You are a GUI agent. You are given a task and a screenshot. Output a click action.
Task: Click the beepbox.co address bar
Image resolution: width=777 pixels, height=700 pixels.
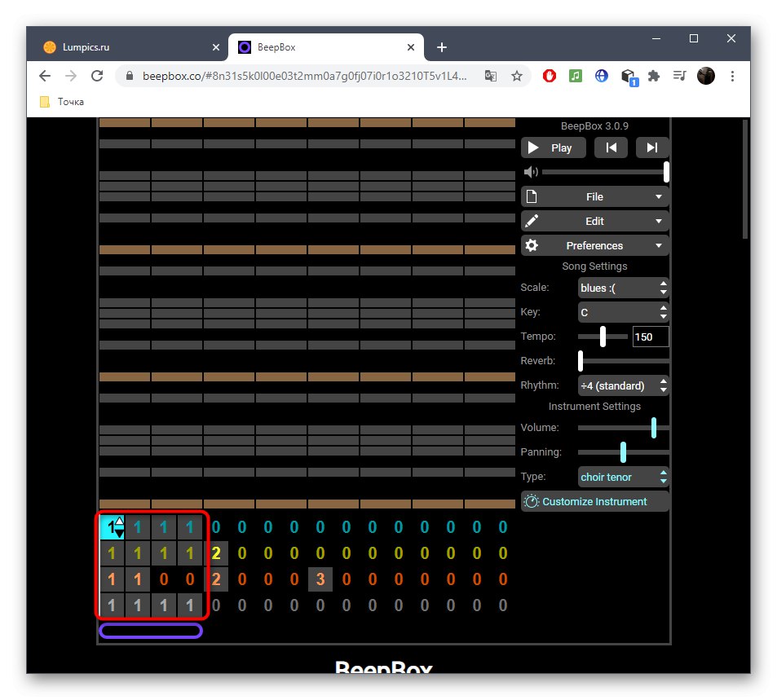click(304, 76)
